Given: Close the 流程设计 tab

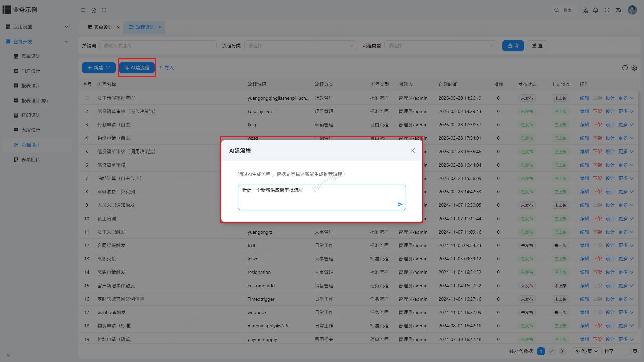Looking at the screenshot, I should (x=160, y=27).
